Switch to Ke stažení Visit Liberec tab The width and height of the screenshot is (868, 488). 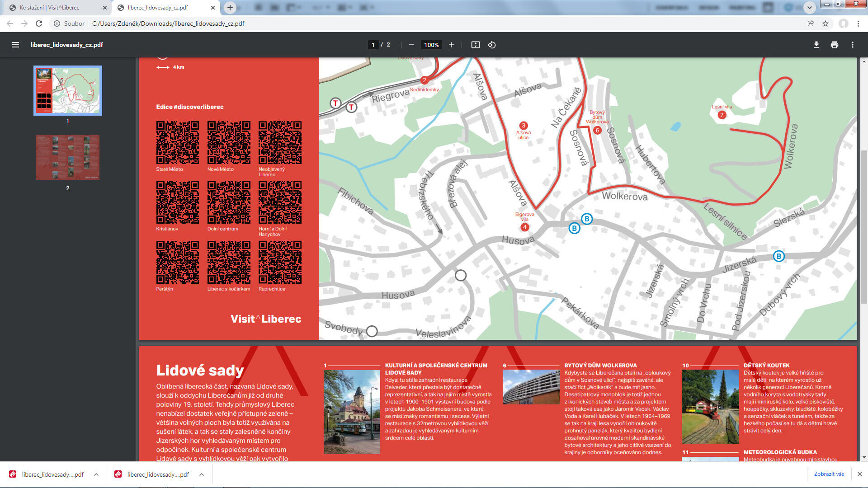57,8
